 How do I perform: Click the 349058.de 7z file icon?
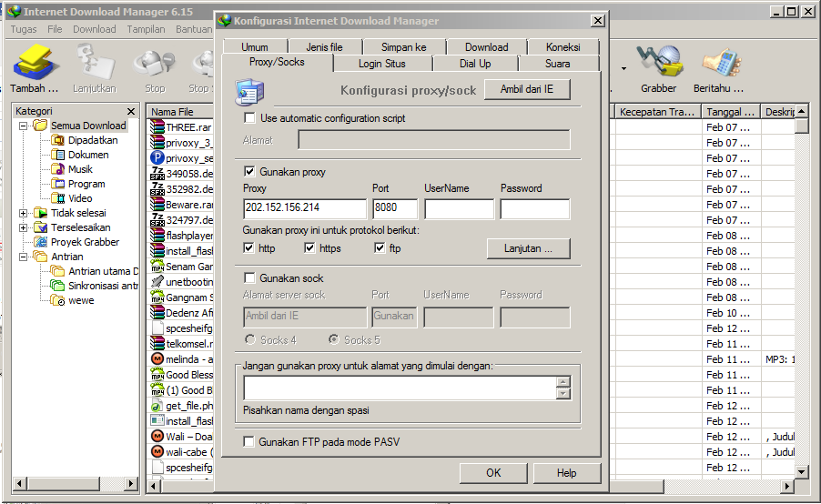(x=157, y=173)
